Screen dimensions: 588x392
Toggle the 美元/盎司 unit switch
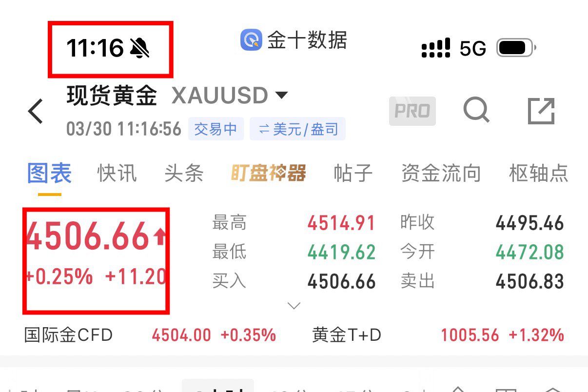(298, 129)
